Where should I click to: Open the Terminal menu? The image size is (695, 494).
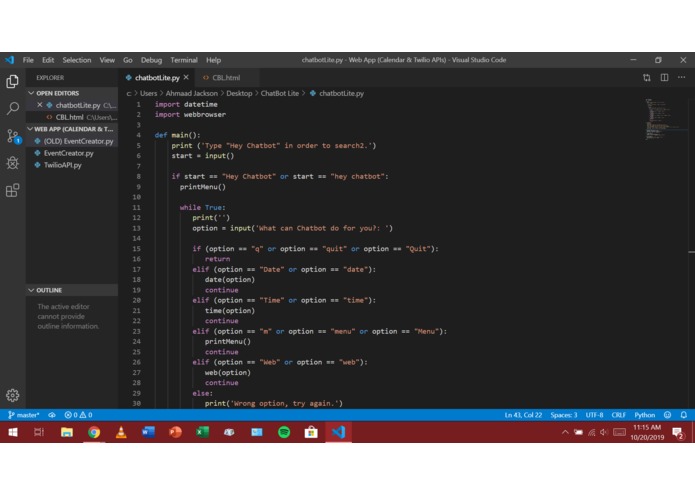click(x=184, y=60)
